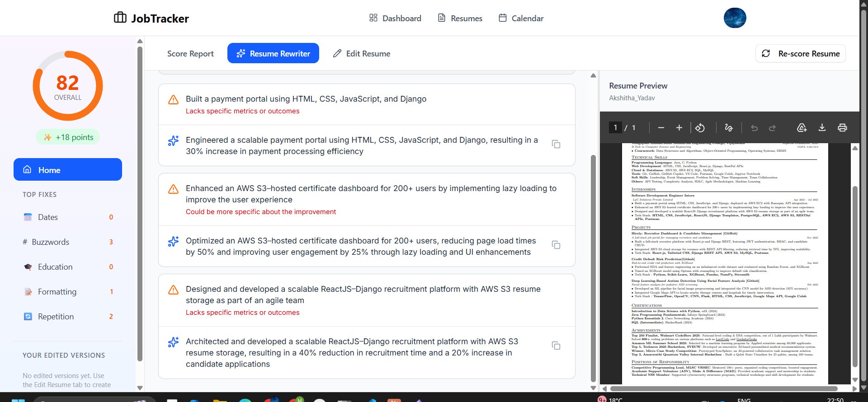Image resolution: width=868 pixels, height=402 pixels.
Task: Select the PDF draw annotation tool
Action: 728,128
